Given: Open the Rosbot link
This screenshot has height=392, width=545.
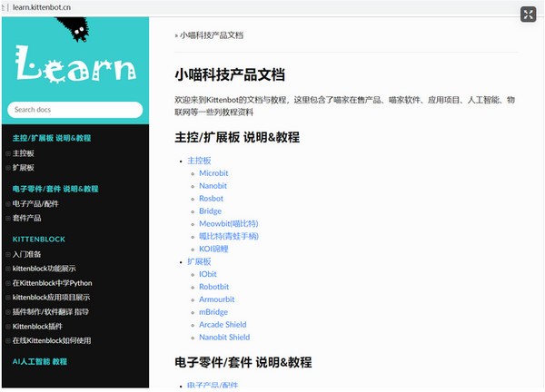Looking at the screenshot, I should pos(211,198).
